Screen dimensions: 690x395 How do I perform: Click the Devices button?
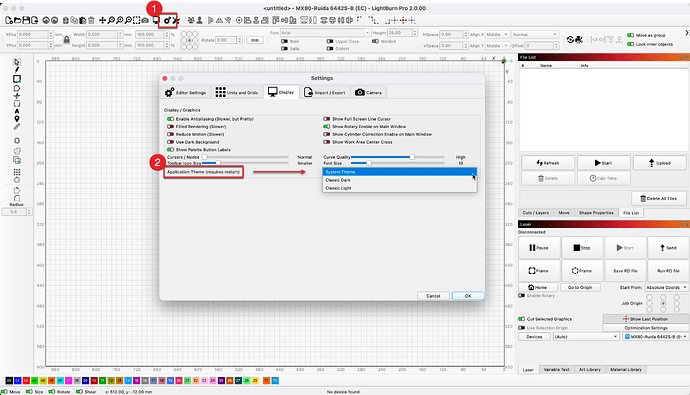click(534, 336)
